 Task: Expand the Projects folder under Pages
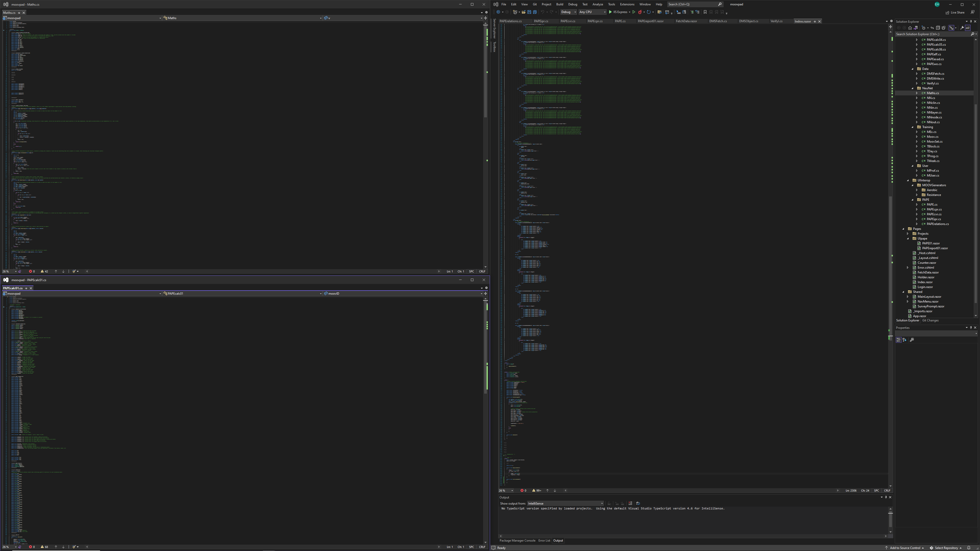coord(908,234)
